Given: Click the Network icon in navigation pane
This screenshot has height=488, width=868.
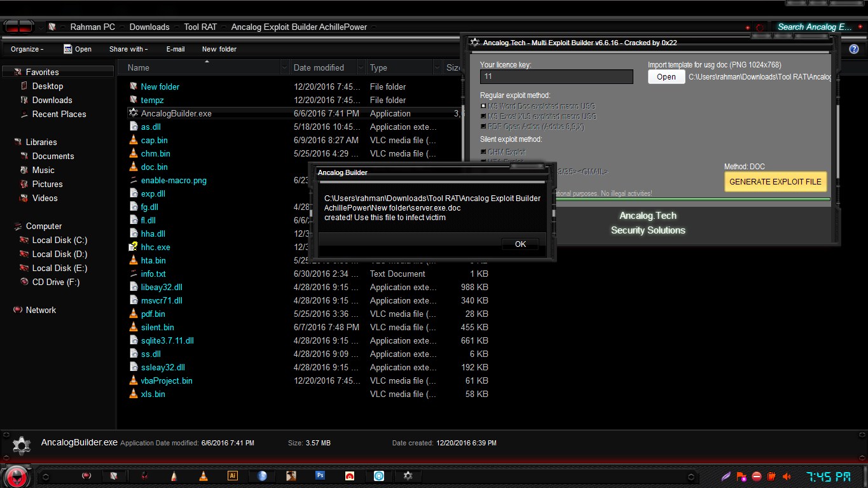Looking at the screenshot, I should pyautogui.click(x=18, y=310).
